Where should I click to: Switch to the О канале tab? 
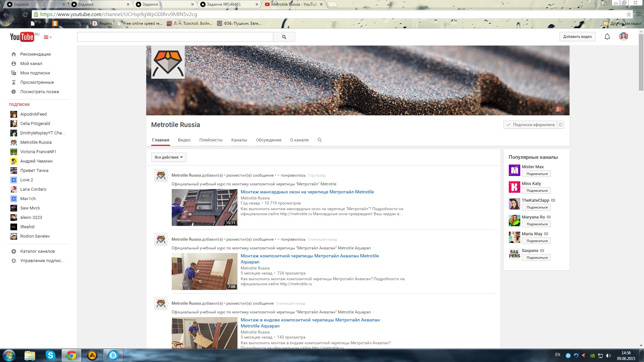(x=299, y=140)
